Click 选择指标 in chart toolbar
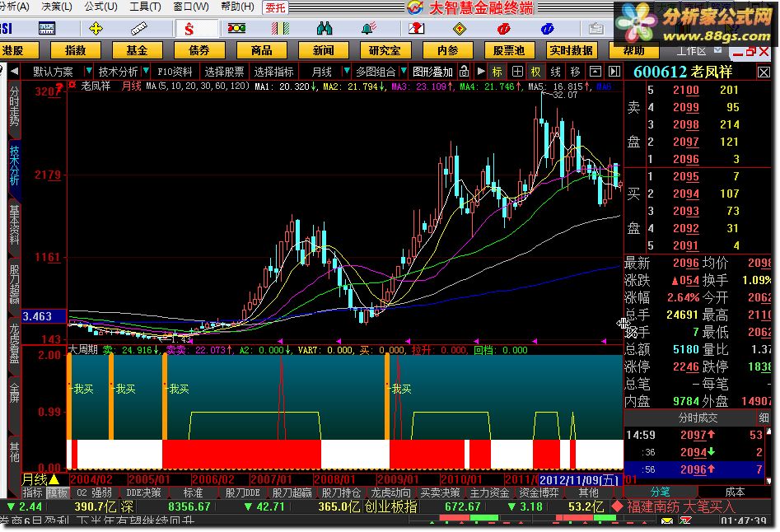The image size is (780, 532). [x=273, y=72]
